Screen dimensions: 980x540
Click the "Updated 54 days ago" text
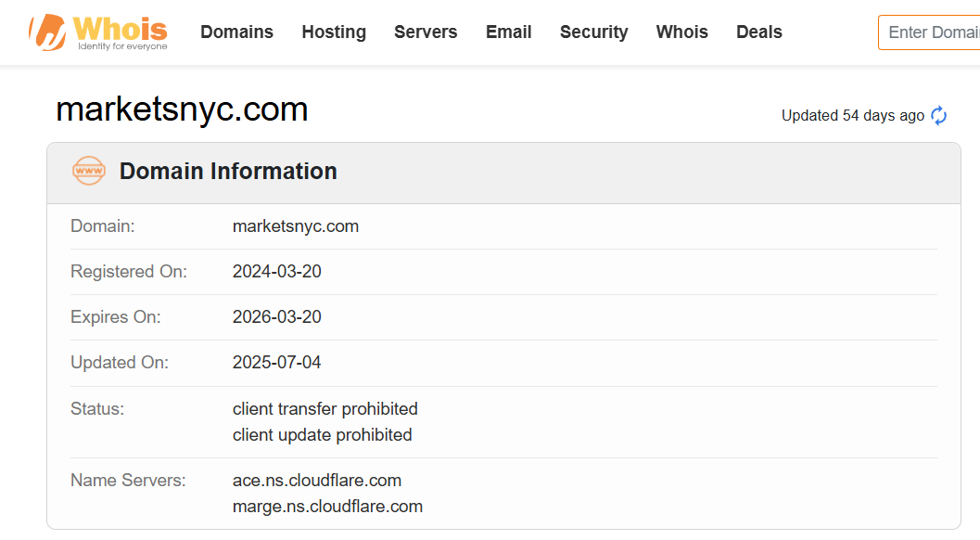tap(852, 116)
